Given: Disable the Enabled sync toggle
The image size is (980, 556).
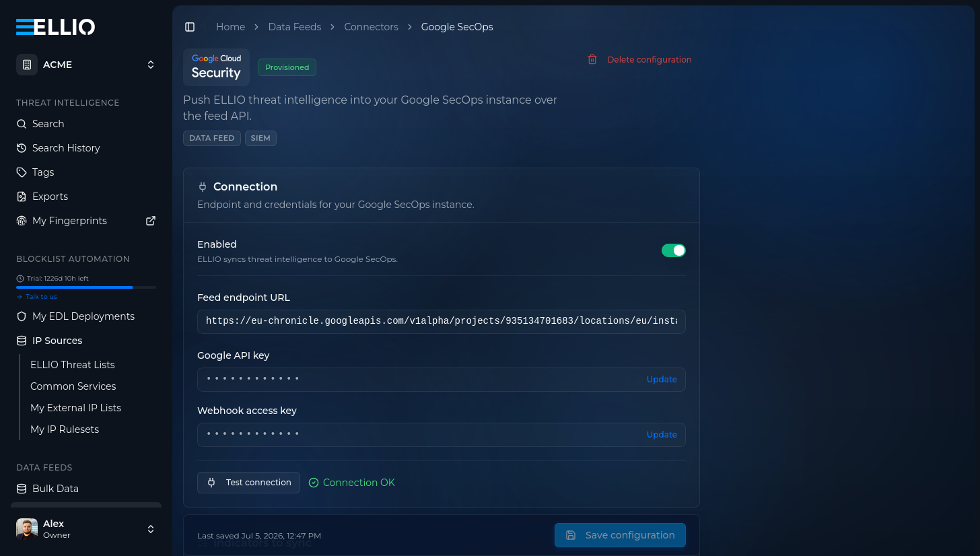Looking at the screenshot, I should coord(674,250).
